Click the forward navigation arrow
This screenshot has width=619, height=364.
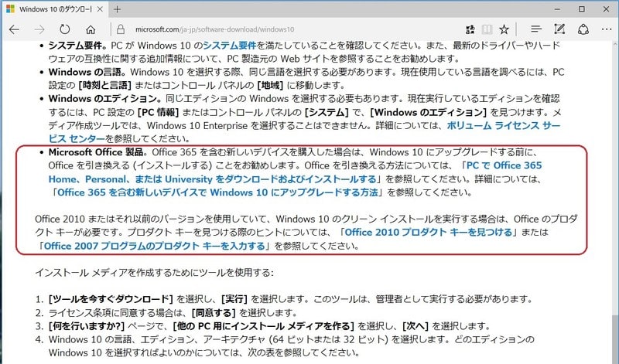[x=39, y=29]
